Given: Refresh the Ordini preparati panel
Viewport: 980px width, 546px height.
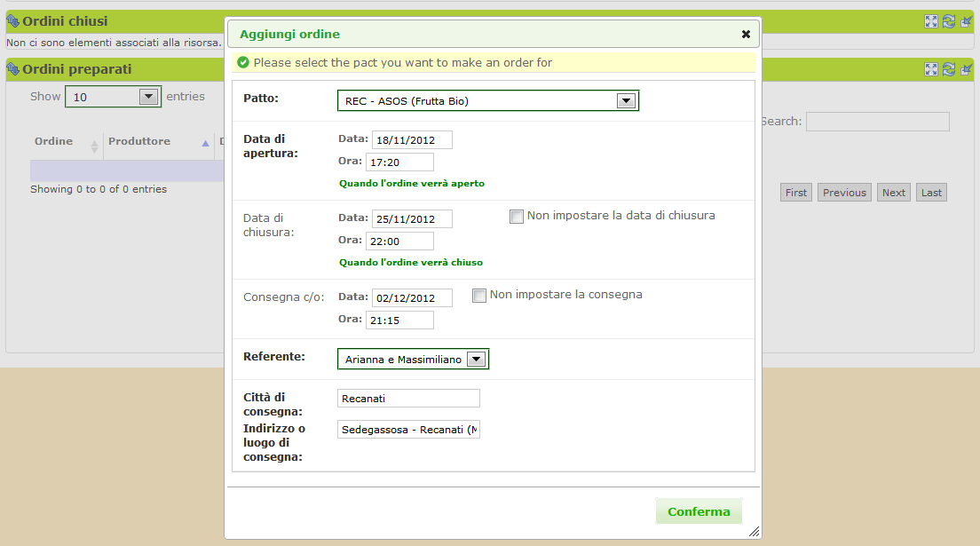Looking at the screenshot, I should (949, 69).
